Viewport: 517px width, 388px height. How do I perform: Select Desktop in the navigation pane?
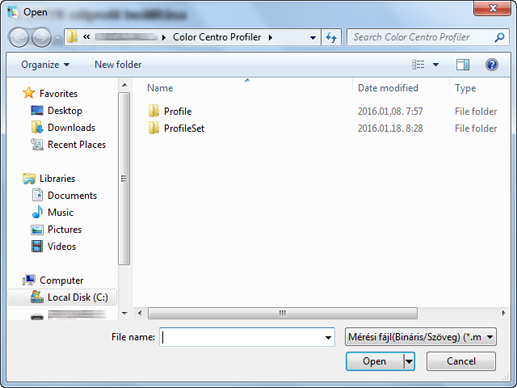coord(65,110)
